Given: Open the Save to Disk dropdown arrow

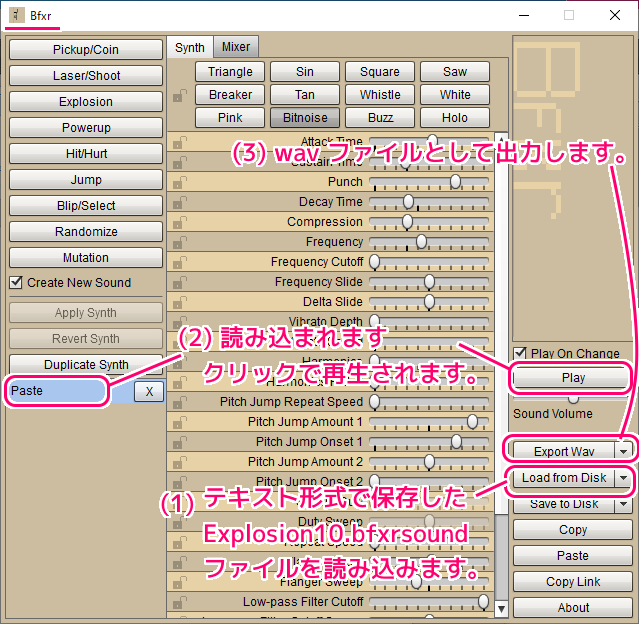Looking at the screenshot, I should tap(623, 504).
